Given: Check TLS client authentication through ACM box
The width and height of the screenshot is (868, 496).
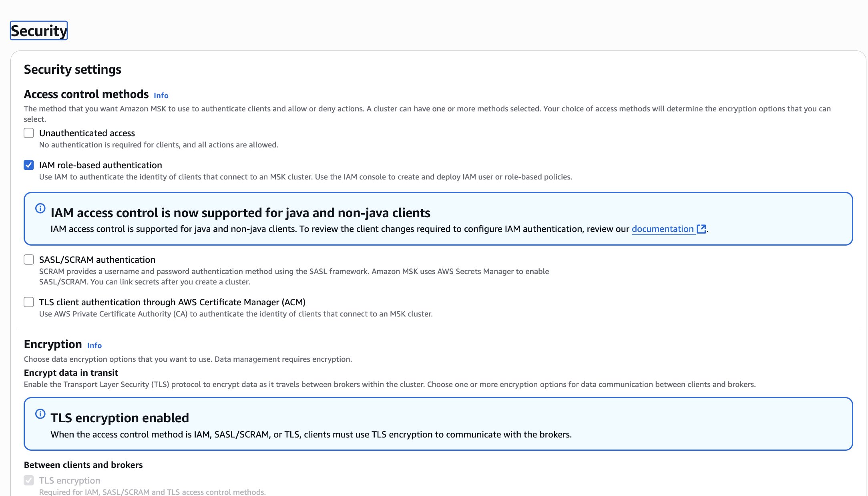Looking at the screenshot, I should (29, 302).
